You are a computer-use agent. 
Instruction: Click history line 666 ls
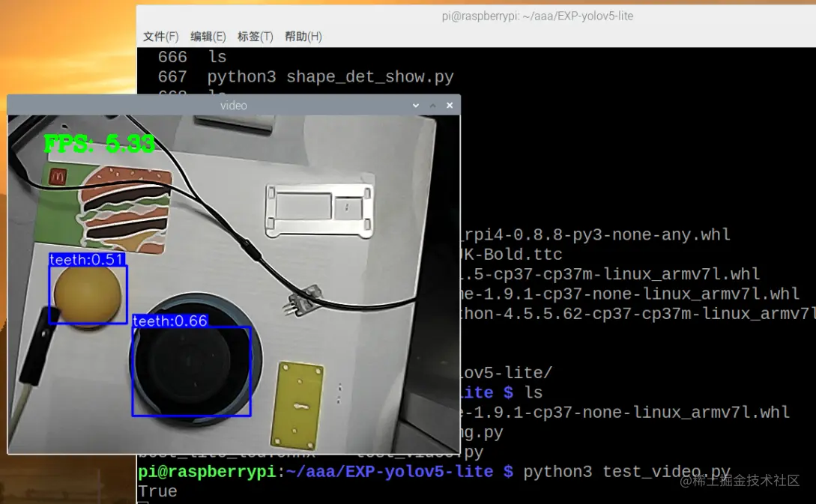coord(192,57)
